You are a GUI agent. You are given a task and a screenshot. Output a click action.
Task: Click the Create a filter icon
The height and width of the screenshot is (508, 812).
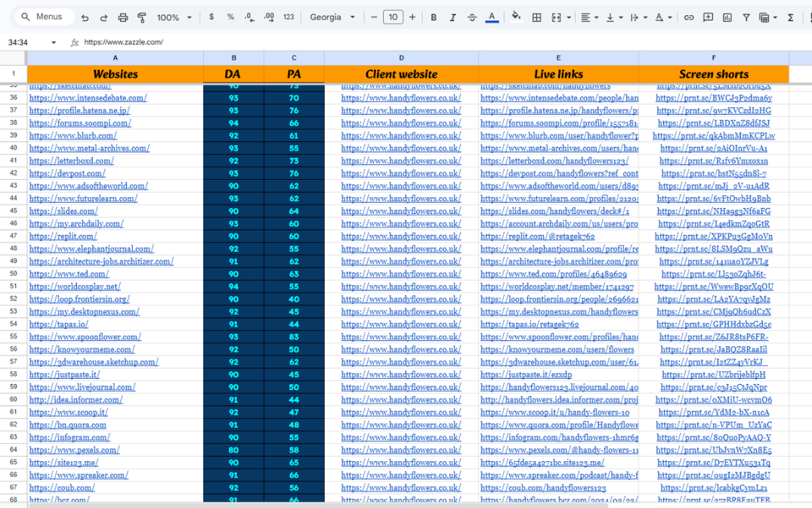tap(746, 17)
